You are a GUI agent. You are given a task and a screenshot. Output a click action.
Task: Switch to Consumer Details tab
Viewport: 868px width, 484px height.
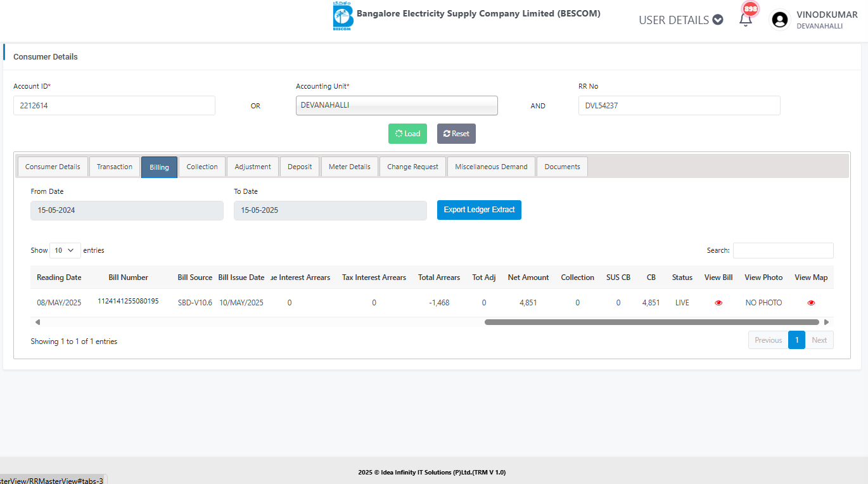click(x=53, y=167)
